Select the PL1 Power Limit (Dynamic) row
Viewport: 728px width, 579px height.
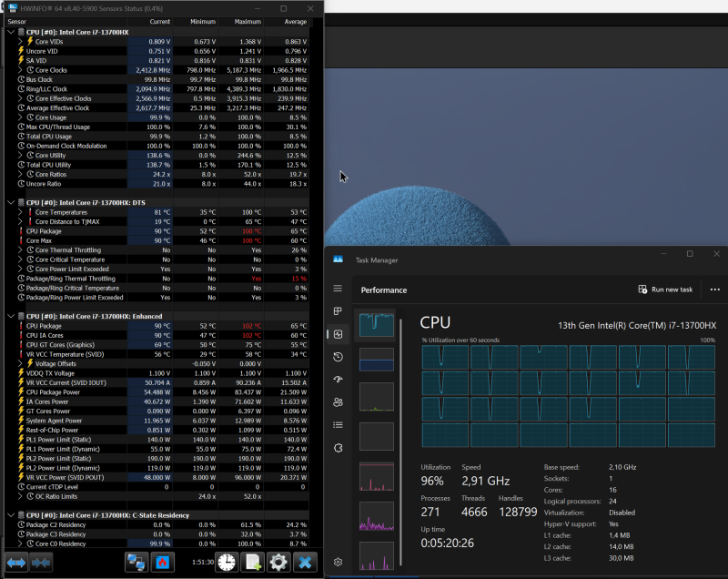click(x=157, y=449)
